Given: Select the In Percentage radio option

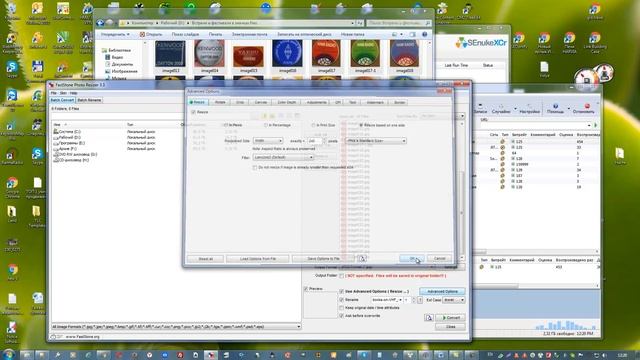Looking at the screenshot, I should click(266, 125).
